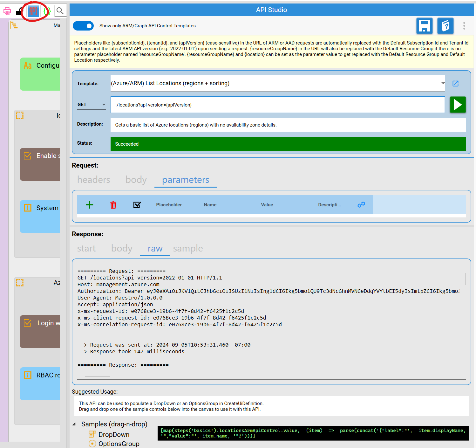476x448 pixels.
Task: Run the request with the green play button
Action: tap(458, 105)
